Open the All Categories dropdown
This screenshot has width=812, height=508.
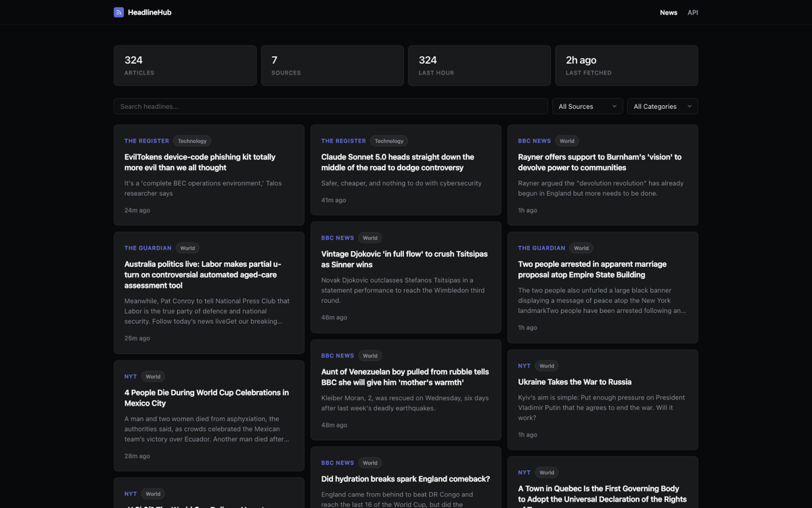coord(662,106)
